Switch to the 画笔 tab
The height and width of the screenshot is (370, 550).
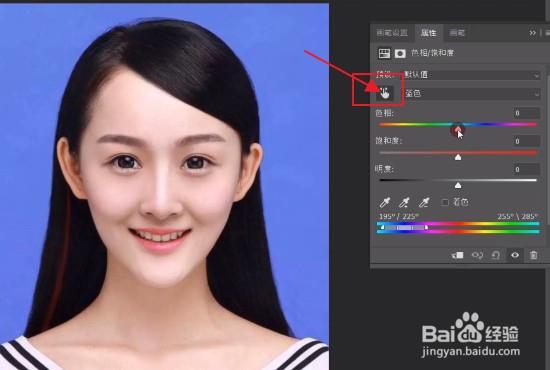pos(457,33)
